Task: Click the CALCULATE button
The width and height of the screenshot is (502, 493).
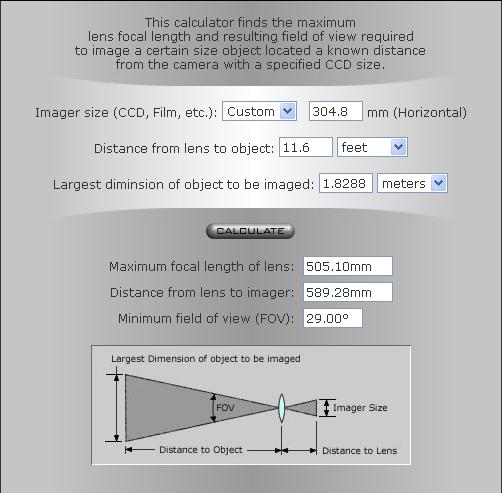Action: [x=250, y=231]
